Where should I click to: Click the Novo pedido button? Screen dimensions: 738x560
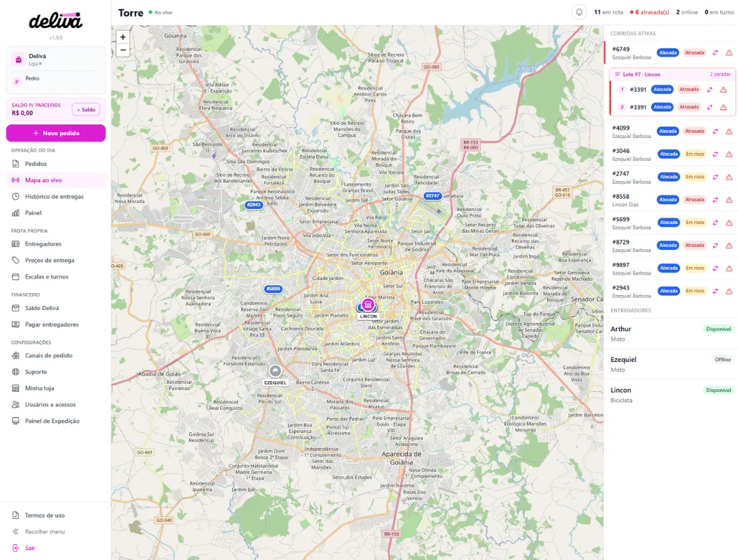[55, 133]
